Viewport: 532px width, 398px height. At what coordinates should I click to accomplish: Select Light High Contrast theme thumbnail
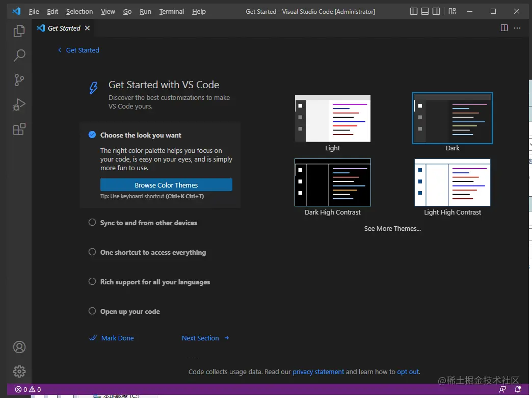coord(453,182)
